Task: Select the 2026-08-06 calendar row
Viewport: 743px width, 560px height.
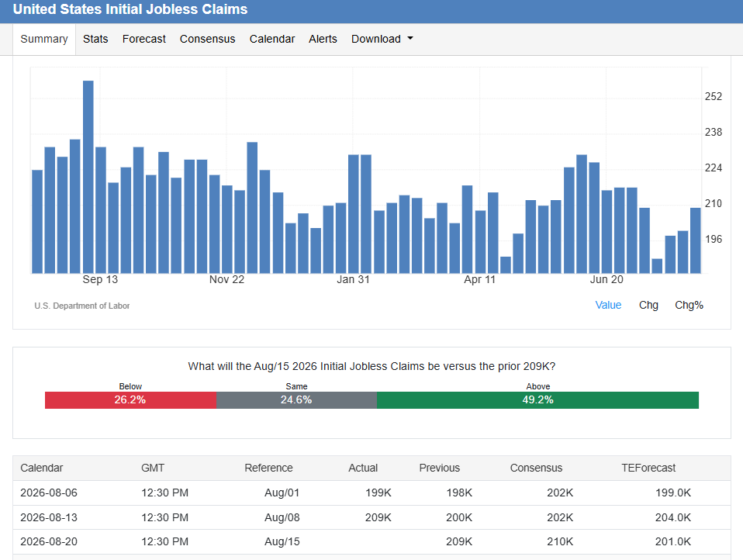Action: [371, 493]
